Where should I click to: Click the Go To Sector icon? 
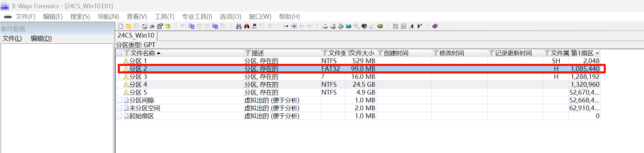point(293,26)
